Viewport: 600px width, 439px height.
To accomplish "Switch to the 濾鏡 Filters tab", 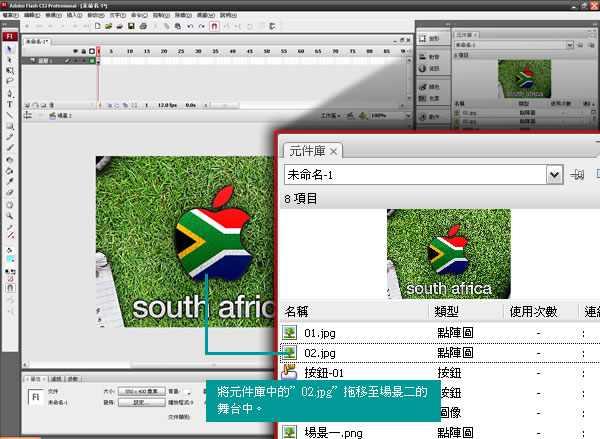I will click(56, 379).
